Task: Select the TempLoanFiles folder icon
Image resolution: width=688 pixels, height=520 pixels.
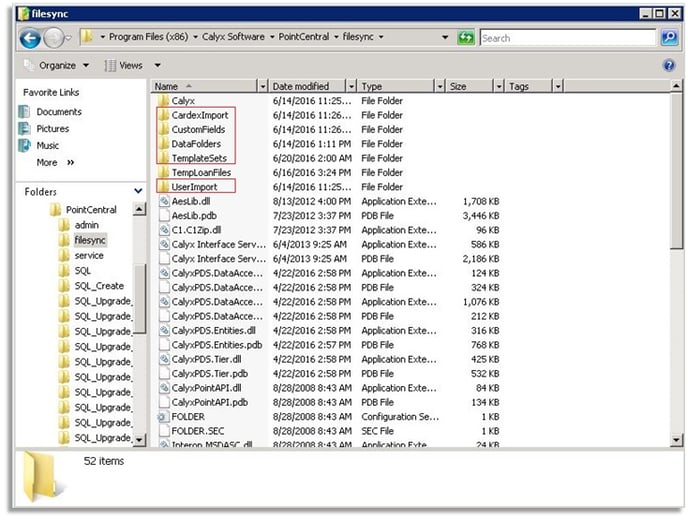Action: coord(164,172)
